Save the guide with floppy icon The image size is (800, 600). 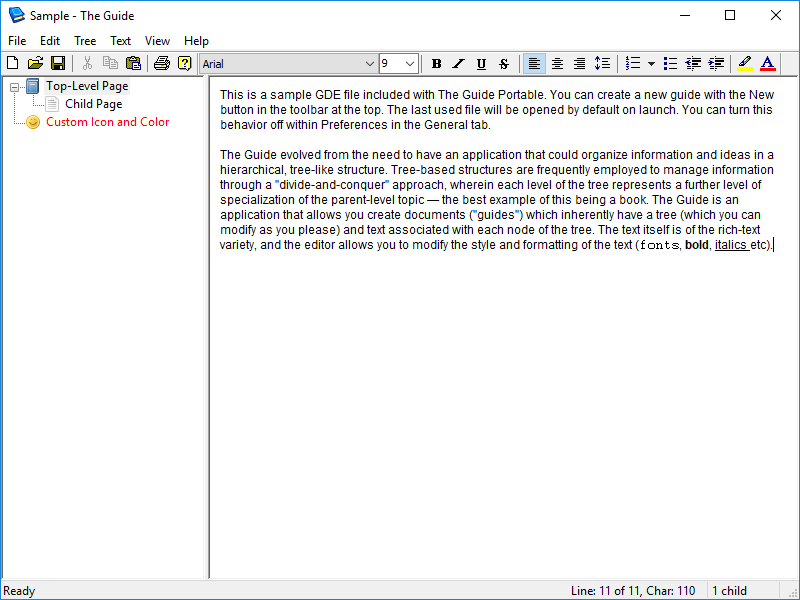click(x=58, y=64)
